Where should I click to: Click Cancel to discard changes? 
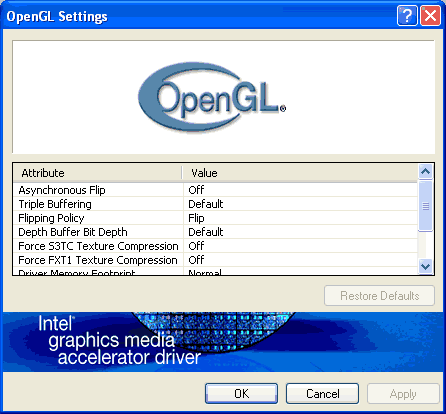(x=322, y=394)
